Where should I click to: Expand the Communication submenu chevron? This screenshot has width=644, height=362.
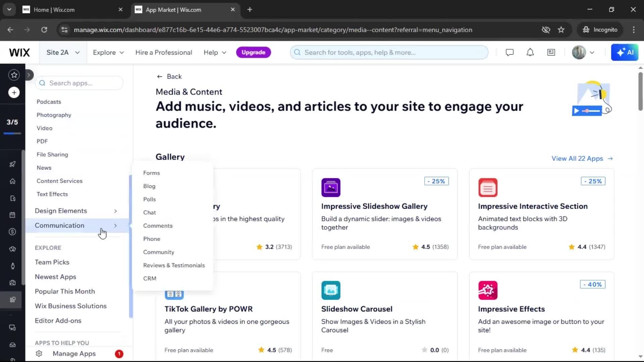point(115,226)
